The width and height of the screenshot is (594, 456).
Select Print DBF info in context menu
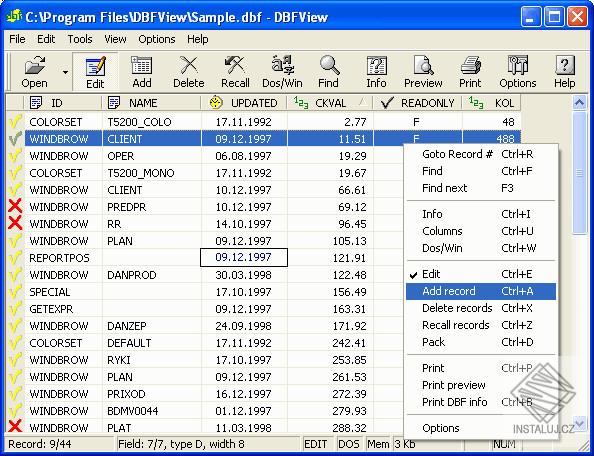(481, 402)
